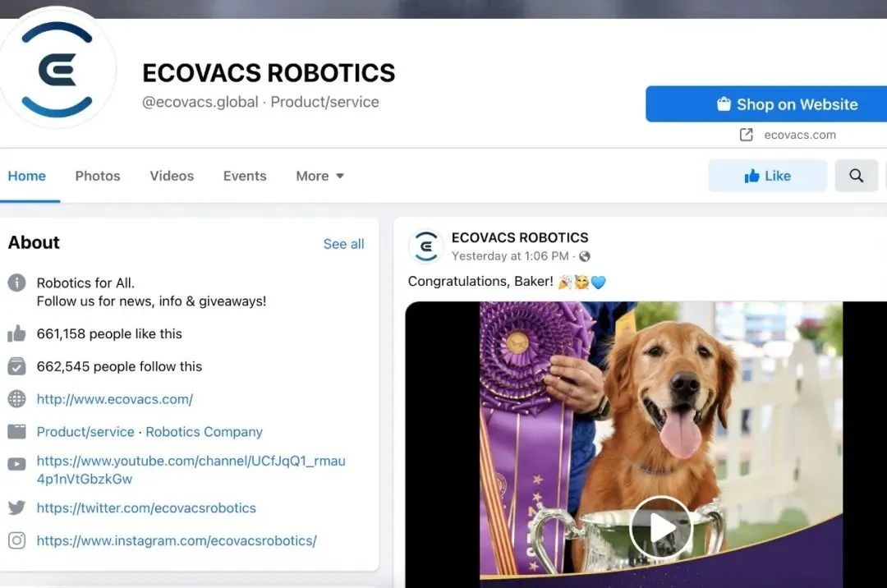This screenshot has width=887, height=588.
Task: Click the Robotics Company link
Action: click(205, 432)
